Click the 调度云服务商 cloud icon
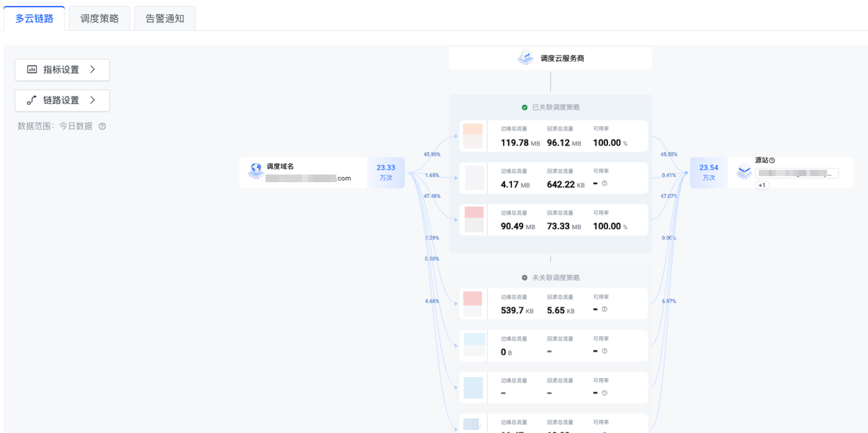This screenshot has height=433, width=868. tap(525, 58)
